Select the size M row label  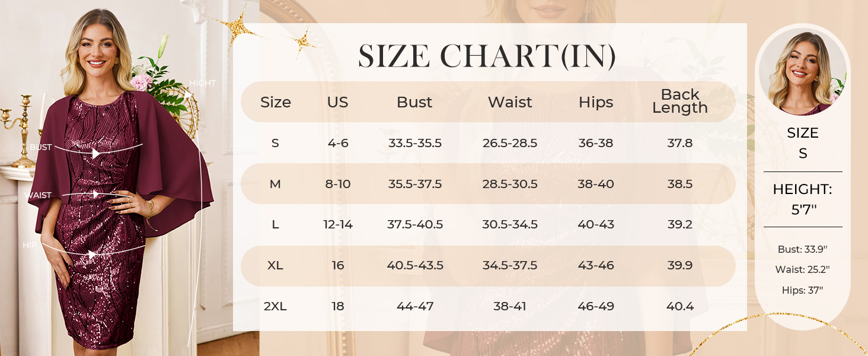(x=275, y=184)
